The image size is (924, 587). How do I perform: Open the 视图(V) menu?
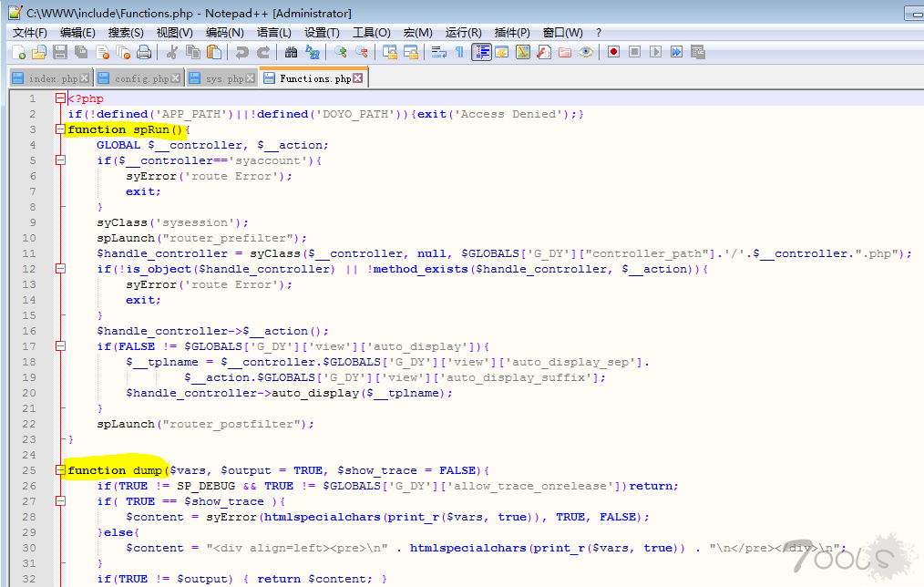[x=174, y=33]
